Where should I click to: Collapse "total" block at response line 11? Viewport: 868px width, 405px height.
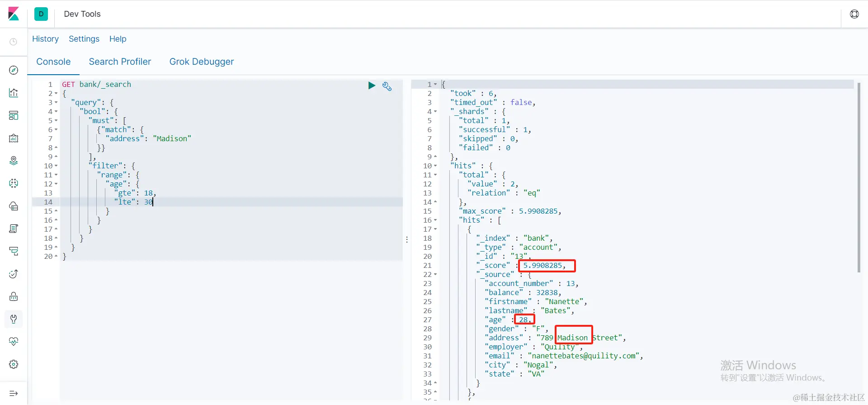435,175
